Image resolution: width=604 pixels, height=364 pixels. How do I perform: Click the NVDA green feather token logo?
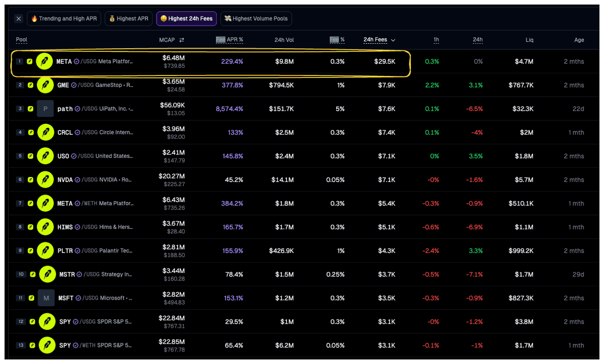(x=45, y=179)
